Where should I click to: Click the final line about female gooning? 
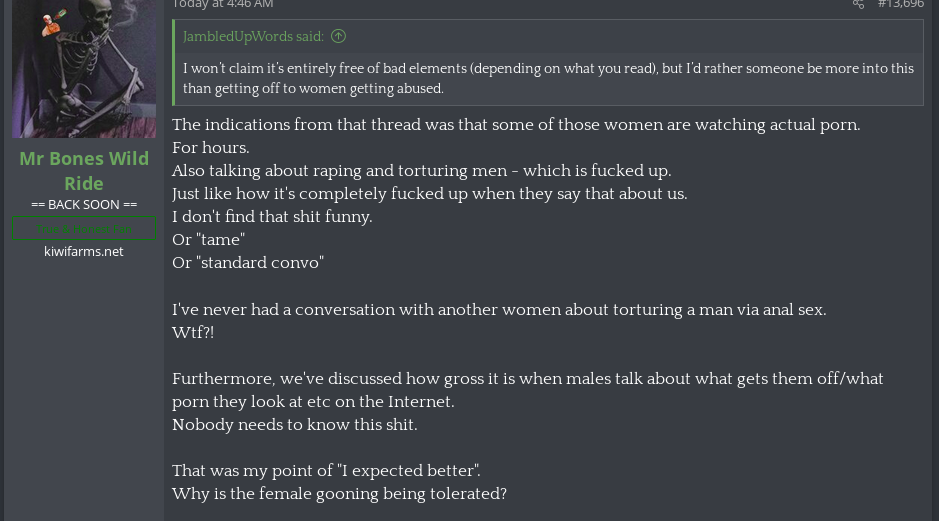click(x=339, y=493)
